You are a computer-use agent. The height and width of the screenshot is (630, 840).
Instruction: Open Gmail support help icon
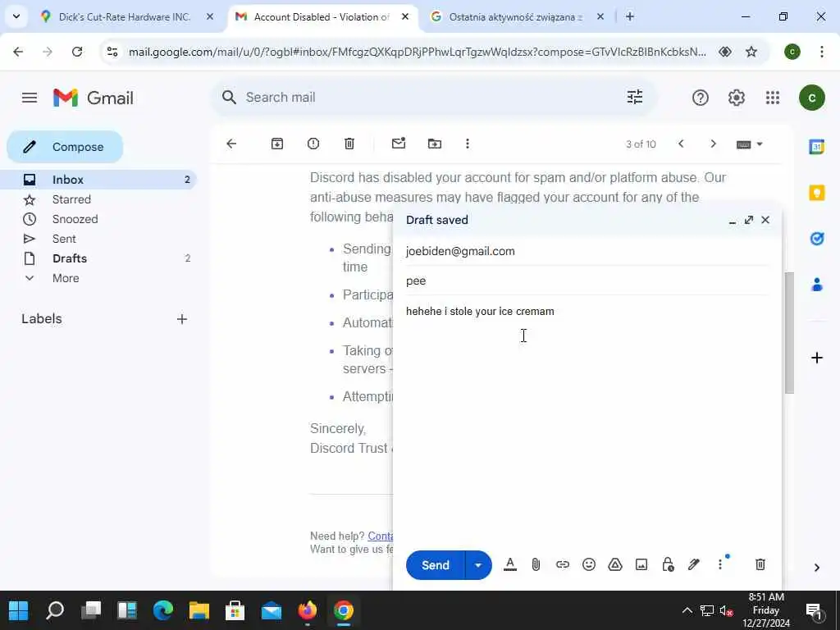click(701, 98)
